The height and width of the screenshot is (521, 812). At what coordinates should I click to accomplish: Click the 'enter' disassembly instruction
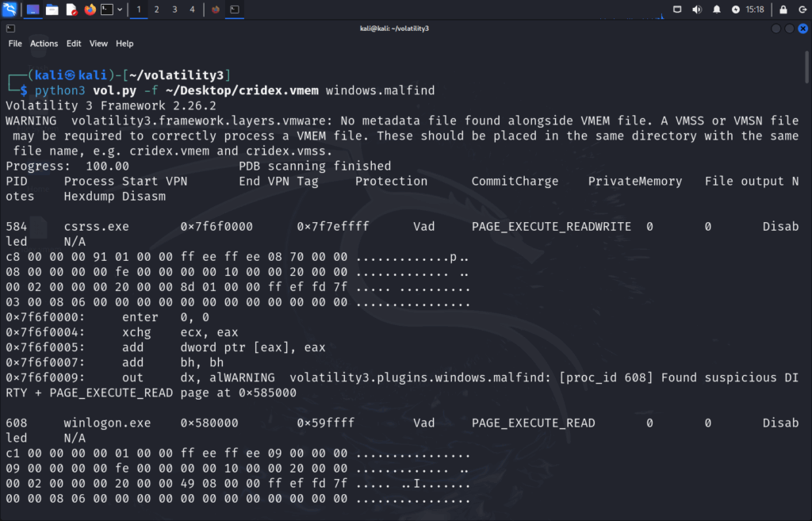pos(140,317)
